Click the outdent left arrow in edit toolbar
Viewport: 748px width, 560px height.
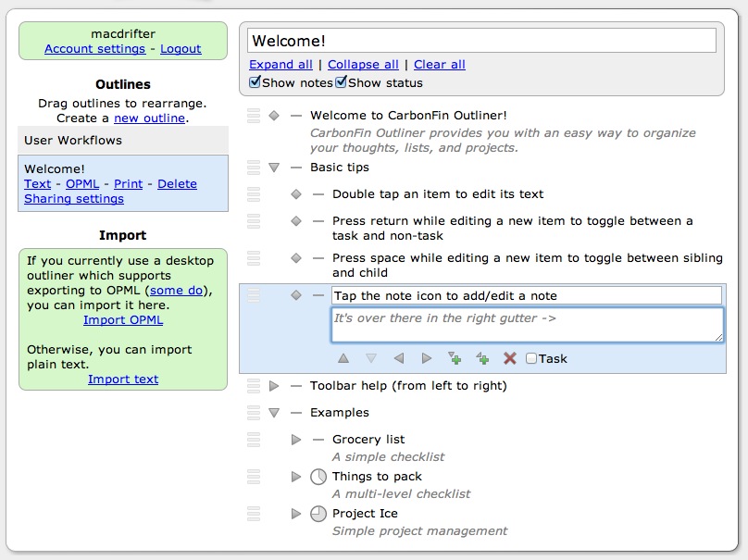(399, 358)
